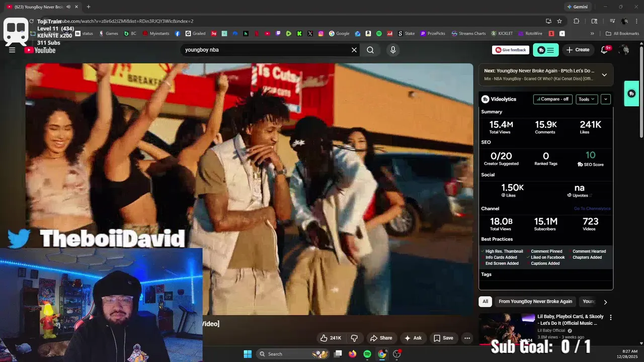Bookmark this page with the star
Viewport: 644px width, 362px height.
[x=559, y=21]
